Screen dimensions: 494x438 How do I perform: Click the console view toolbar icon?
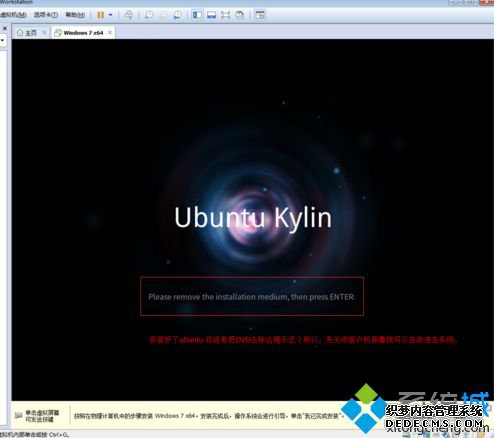(260, 15)
